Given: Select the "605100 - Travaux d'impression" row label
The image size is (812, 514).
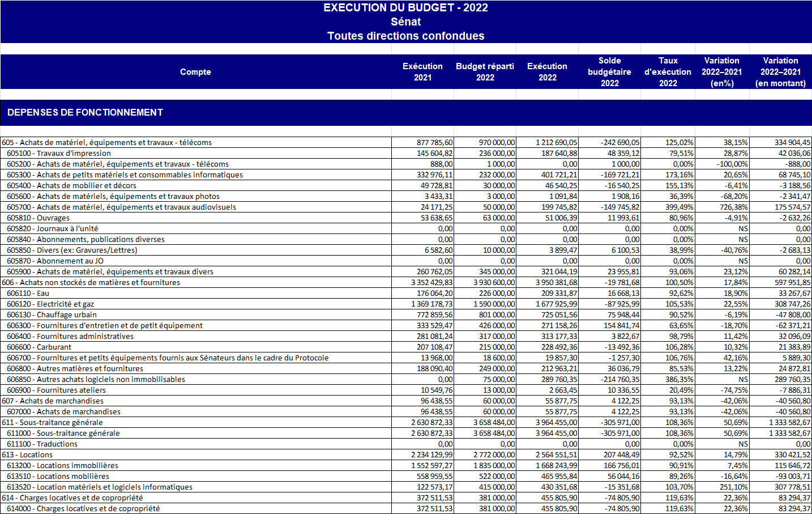Looking at the screenshot, I should (x=59, y=154).
